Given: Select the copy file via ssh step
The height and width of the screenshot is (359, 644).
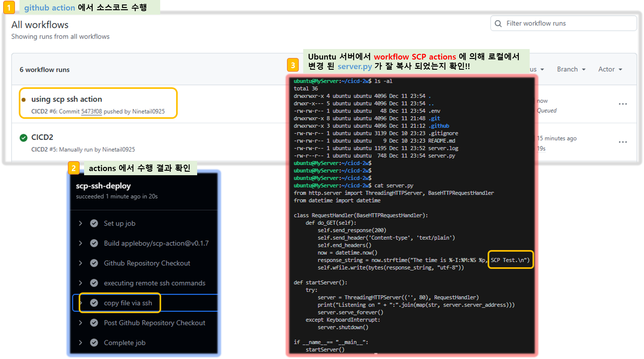Looking at the screenshot, I should pos(128,303).
